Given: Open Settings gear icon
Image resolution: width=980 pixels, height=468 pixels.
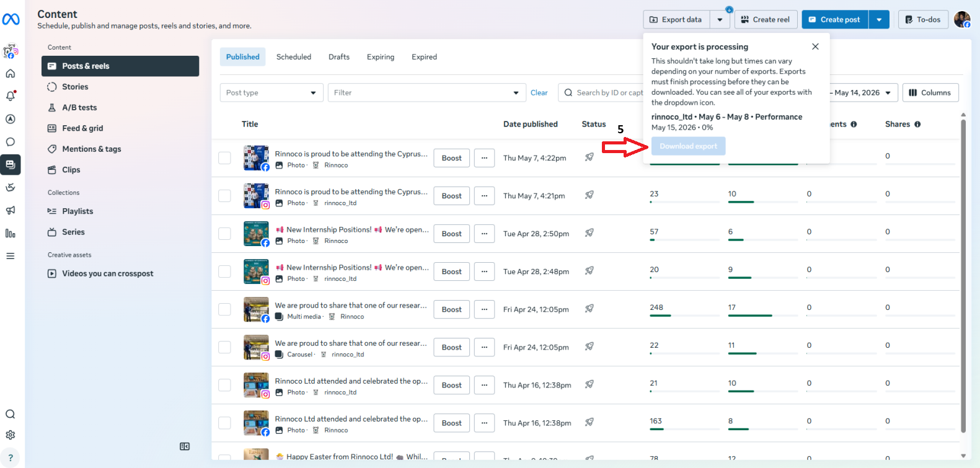Looking at the screenshot, I should tap(11, 435).
